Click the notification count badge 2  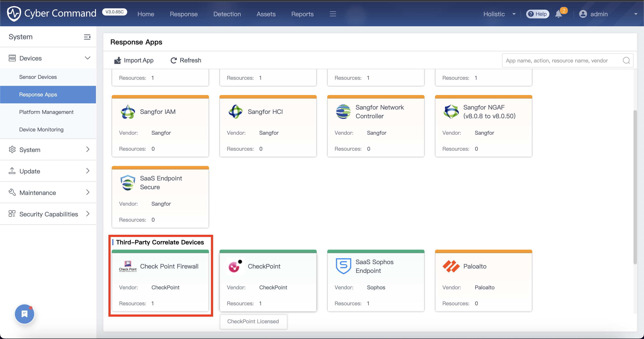(x=563, y=11)
